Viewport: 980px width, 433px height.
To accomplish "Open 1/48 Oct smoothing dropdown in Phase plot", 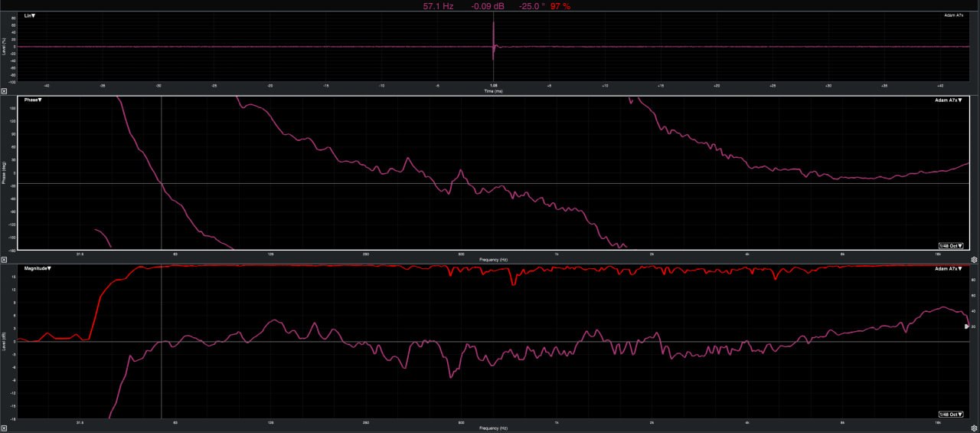I will point(951,245).
